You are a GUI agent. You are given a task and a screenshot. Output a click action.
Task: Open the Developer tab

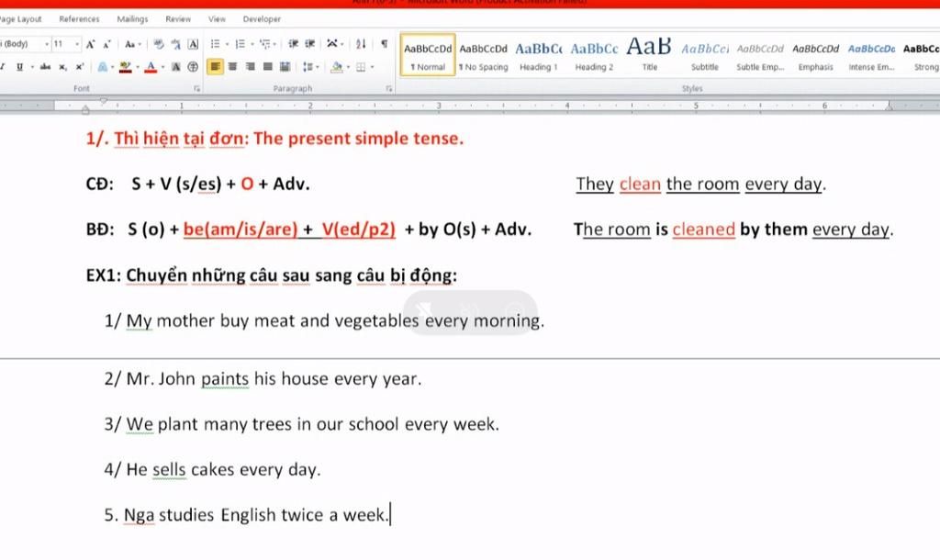tap(262, 19)
